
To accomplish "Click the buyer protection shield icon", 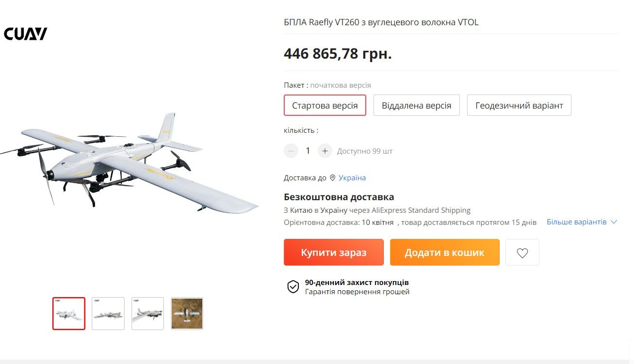I will (x=293, y=287).
